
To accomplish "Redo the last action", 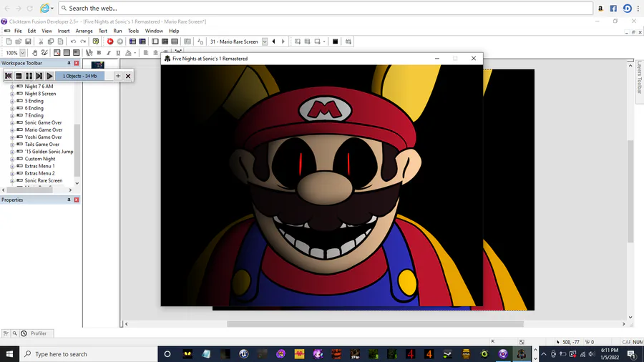I will (x=83, y=41).
